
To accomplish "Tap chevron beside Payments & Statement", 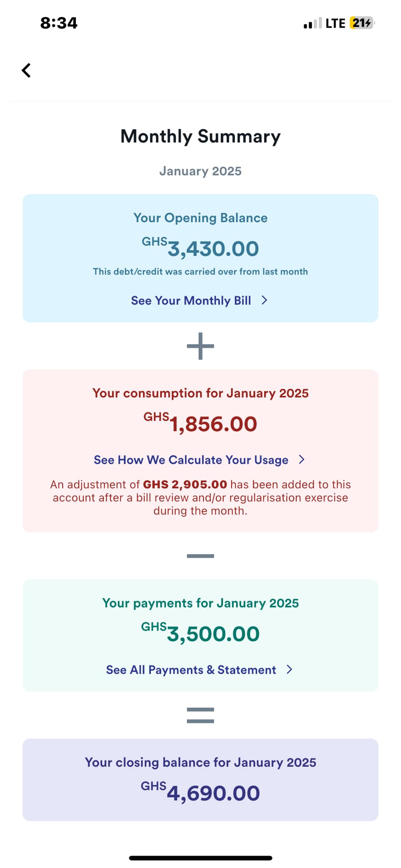I will click(x=290, y=670).
